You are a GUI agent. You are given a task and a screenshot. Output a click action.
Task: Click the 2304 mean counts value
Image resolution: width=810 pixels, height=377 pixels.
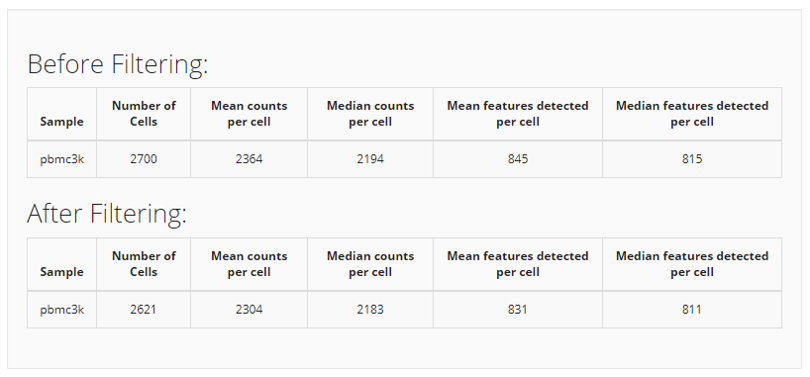point(249,309)
